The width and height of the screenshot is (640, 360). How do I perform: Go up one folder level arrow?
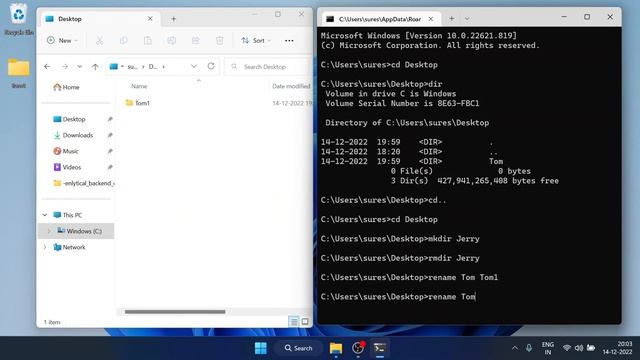click(95, 67)
